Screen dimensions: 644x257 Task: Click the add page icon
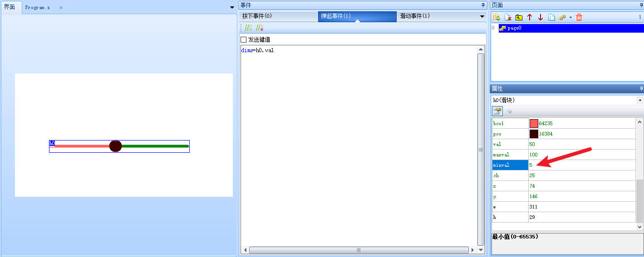(497, 17)
